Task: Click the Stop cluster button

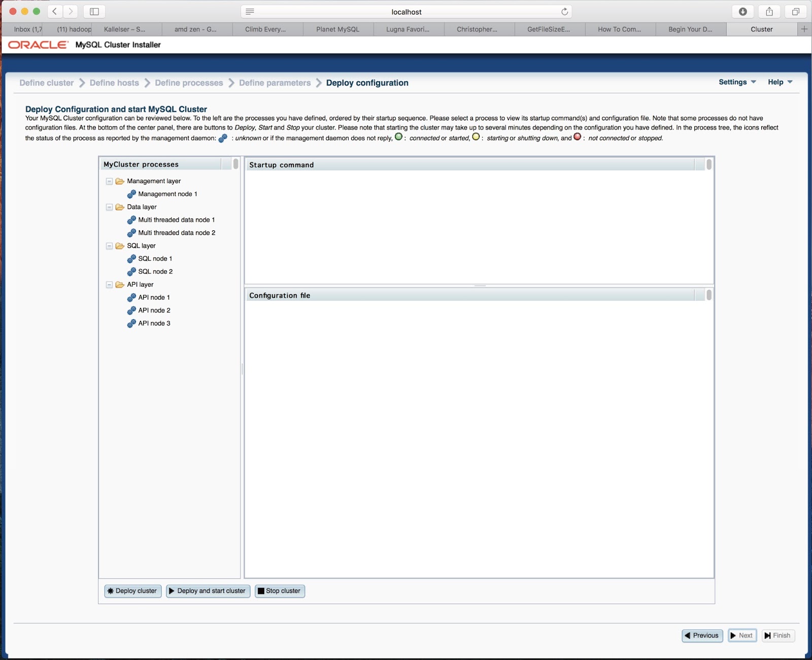Action: pos(280,591)
